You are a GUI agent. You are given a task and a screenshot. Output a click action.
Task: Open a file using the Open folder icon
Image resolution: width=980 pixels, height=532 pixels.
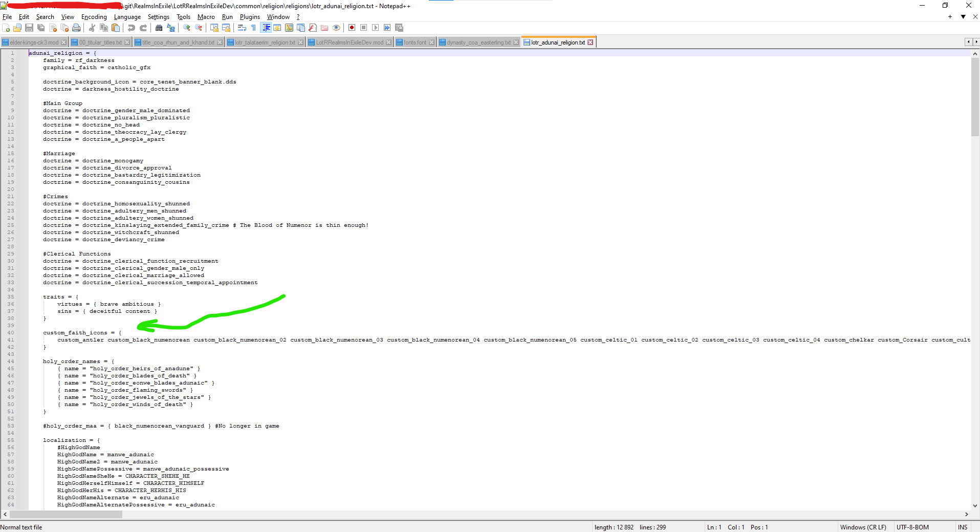coord(18,28)
